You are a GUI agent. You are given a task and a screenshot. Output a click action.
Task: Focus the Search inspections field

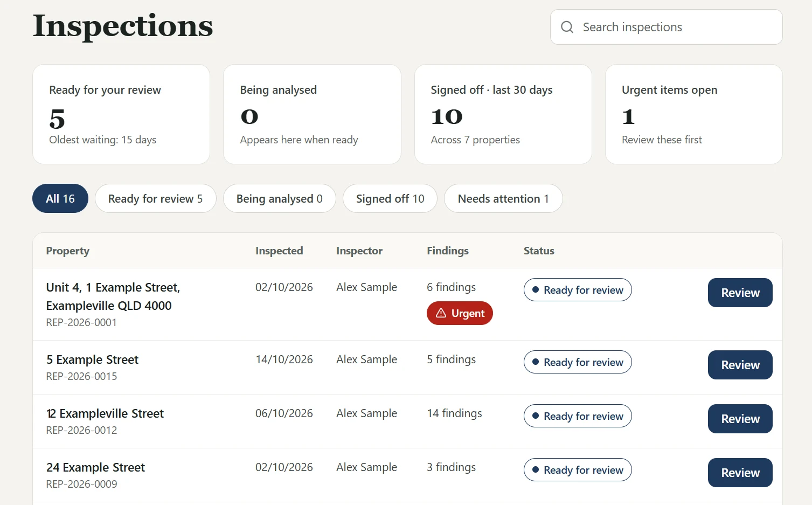coord(666,27)
